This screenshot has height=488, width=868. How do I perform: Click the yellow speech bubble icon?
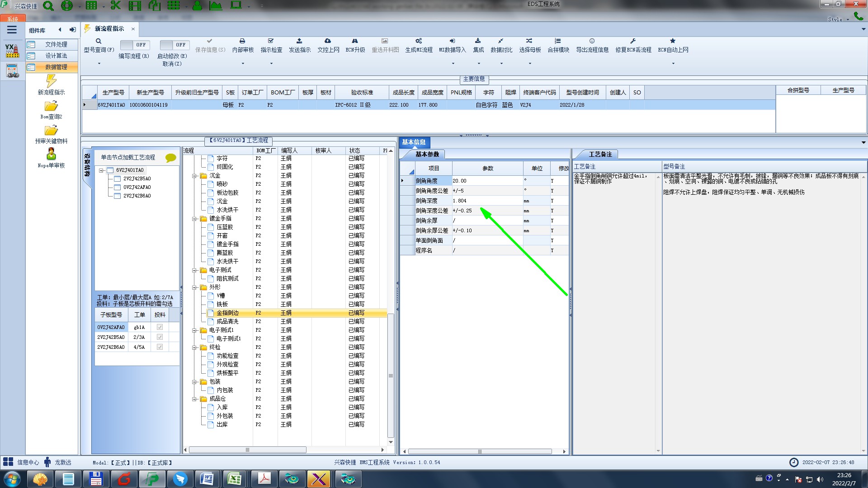[x=170, y=158]
